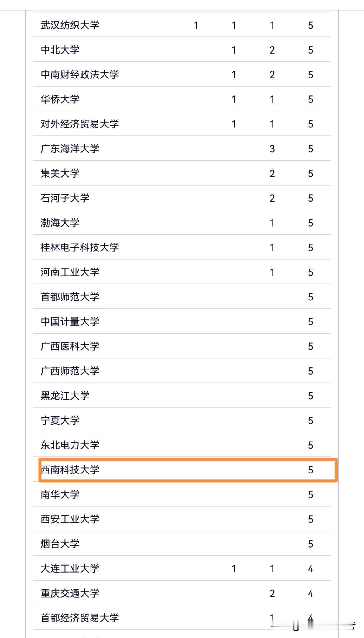Screen dimensions: 364x638
Task: Click the 对外经济贸易大学 name
Action: 80,124
